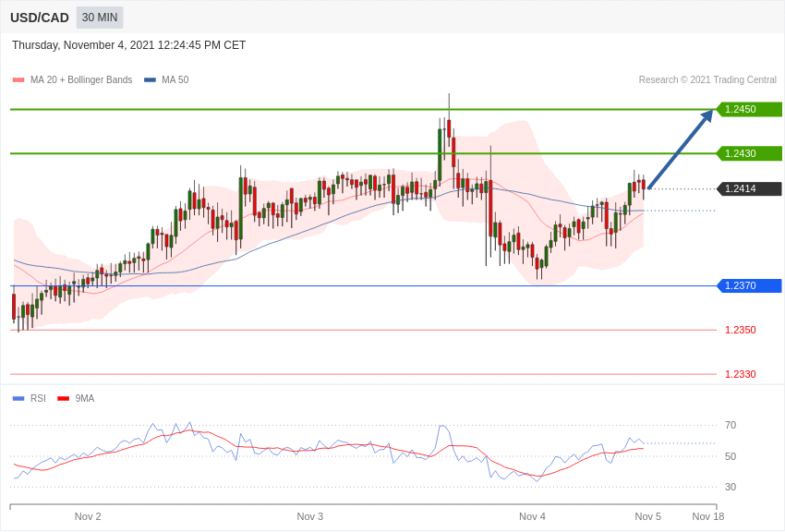Click the 1.2330 red support value

pos(741,374)
